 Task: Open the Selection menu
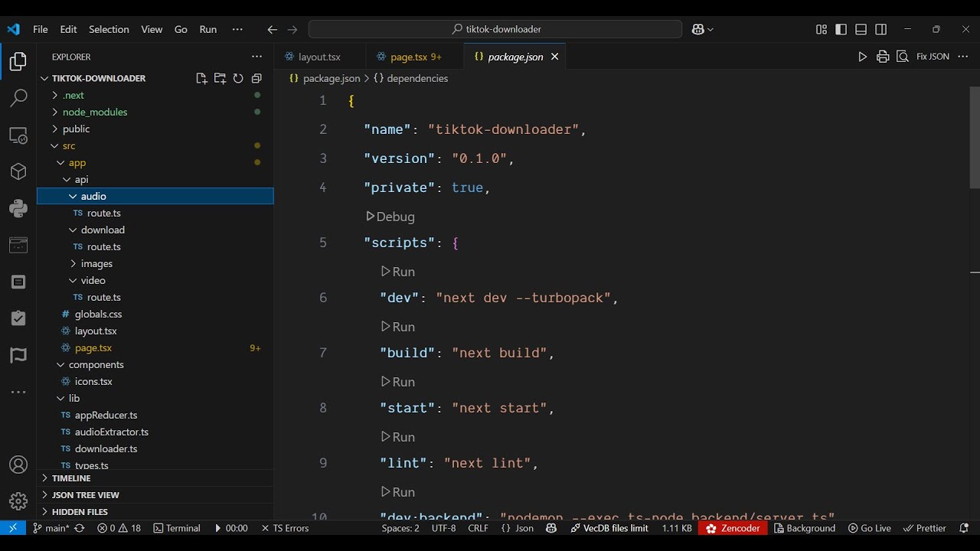click(x=109, y=29)
